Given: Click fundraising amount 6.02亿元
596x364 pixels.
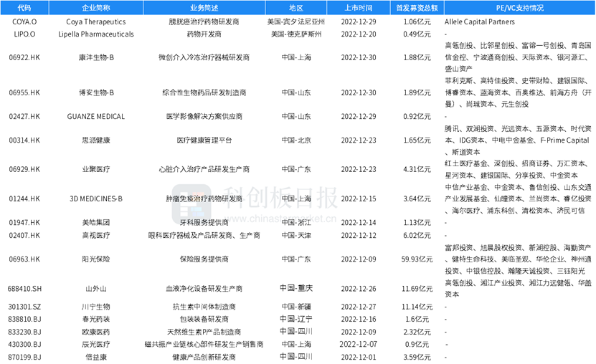Looking at the screenshot, I should [417, 235].
